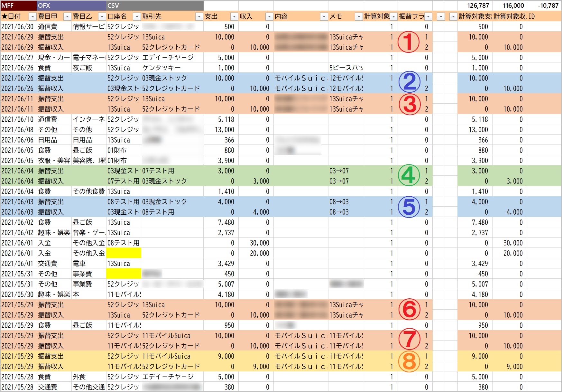
Task: Click the ID column header
Action: click(544, 16)
